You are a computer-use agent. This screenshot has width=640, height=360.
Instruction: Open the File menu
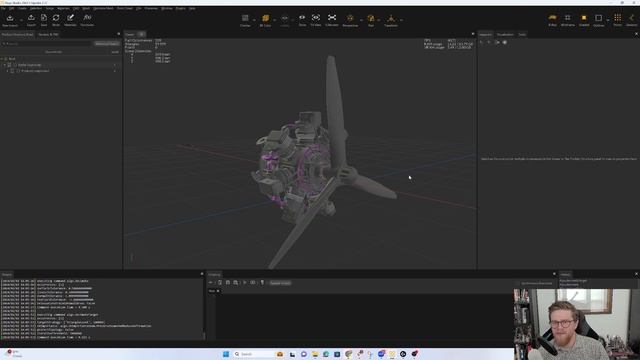tap(3, 8)
